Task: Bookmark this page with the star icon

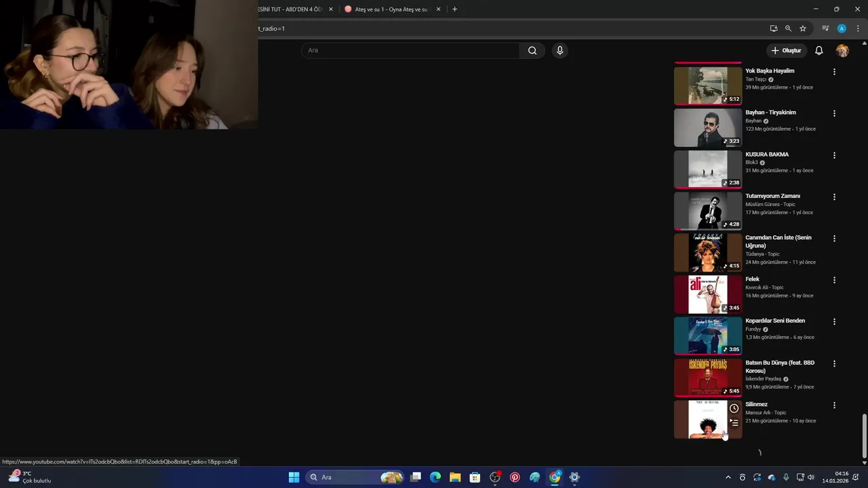Action: [803, 28]
